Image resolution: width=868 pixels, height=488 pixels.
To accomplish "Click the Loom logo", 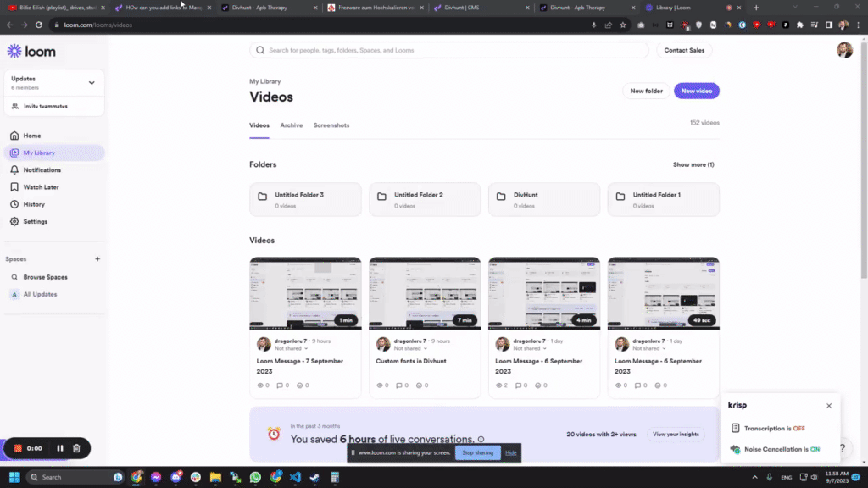I will [x=31, y=52].
